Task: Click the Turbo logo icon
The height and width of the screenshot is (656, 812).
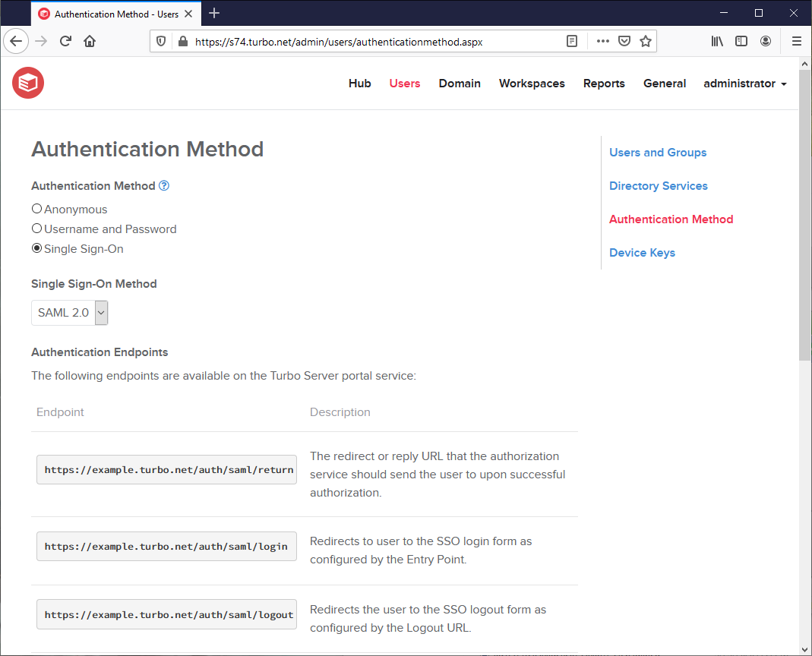Action: [x=27, y=83]
